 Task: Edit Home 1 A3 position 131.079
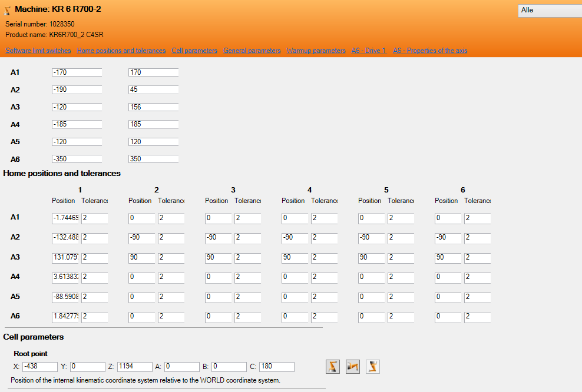click(x=65, y=257)
